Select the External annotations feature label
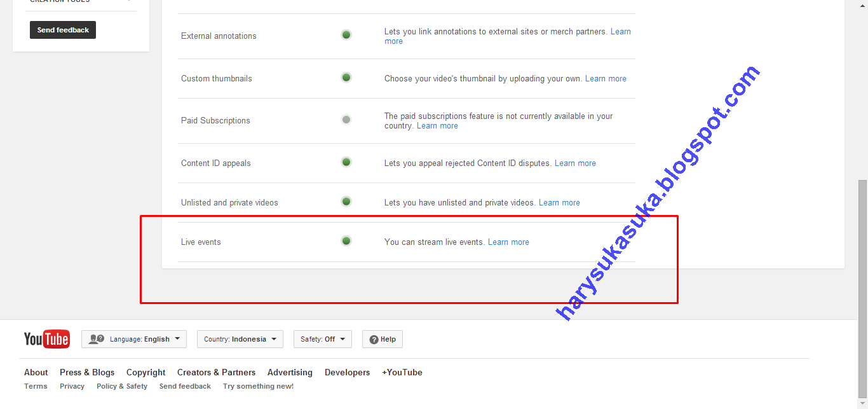The width and height of the screenshot is (868, 409). (x=219, y=36)
